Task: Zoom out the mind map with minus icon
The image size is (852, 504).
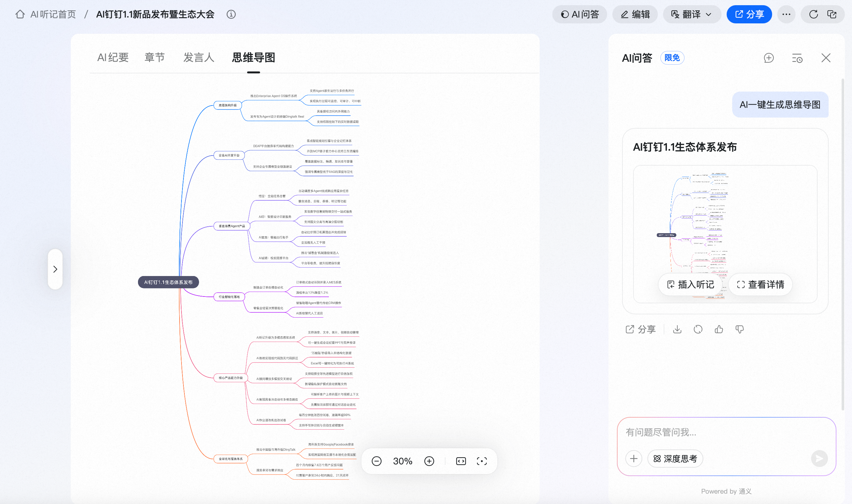Action: tap(376, 461)
